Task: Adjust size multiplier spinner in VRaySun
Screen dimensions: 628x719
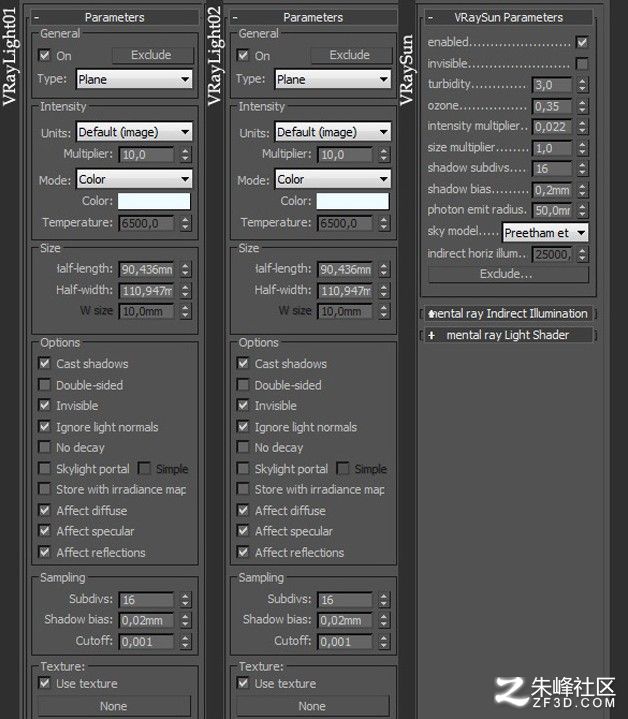Action: click(582, 148)
